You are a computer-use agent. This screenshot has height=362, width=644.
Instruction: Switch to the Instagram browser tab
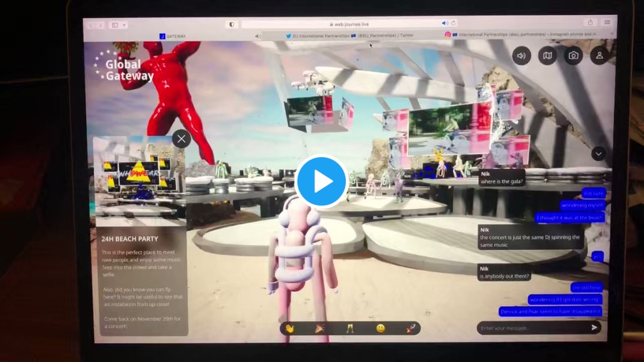coord(522,34)
